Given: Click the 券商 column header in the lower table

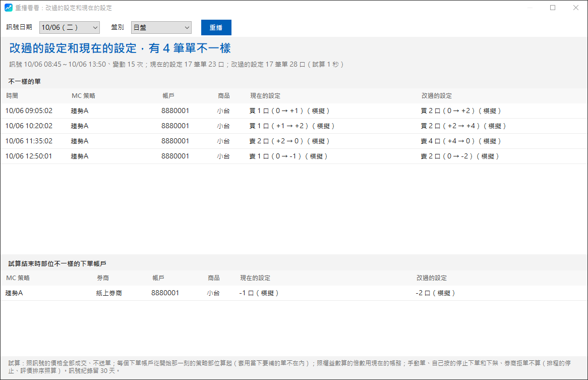Looking at the screenshot, I should point(103,278).
